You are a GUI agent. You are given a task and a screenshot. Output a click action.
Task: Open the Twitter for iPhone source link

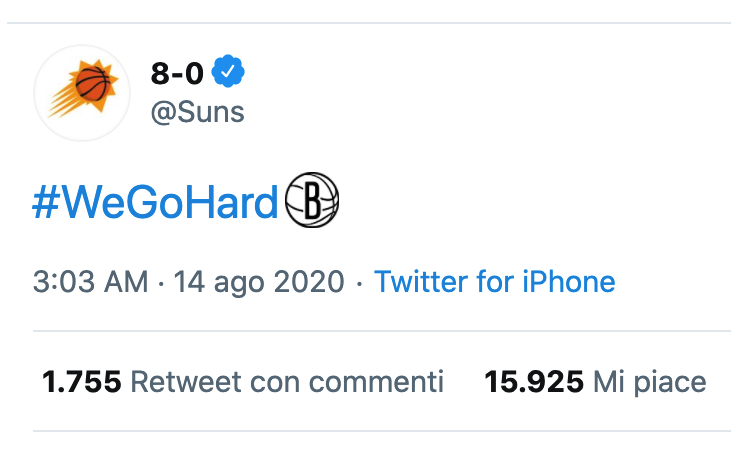495,282
